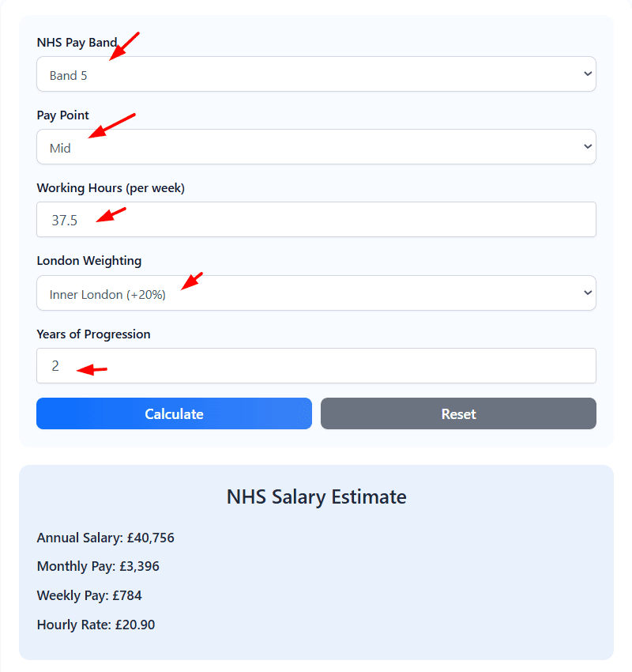
Task: Click the Pay Point label
Action: pyautogui.click(x=62, y=115)
